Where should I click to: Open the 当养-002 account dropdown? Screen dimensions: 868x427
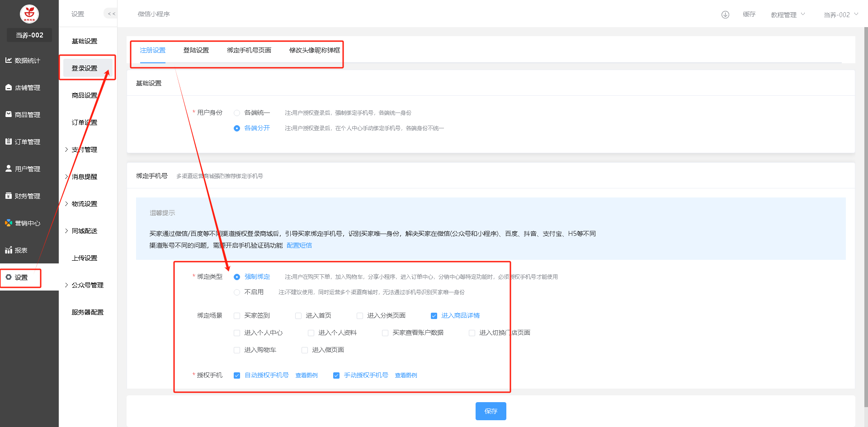pyautogui.click(x=840, y=14)
